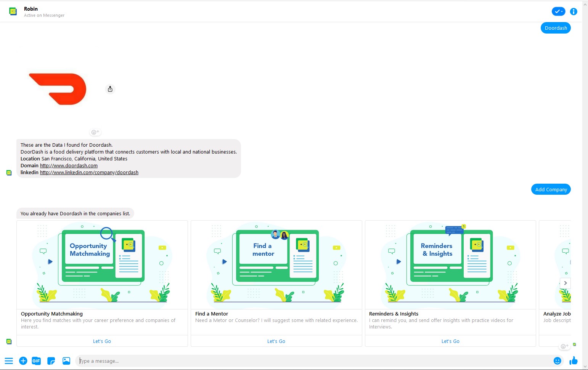The width and height of the screenshot is (588, 370).
Task: Open the emoji picker in message box
Action: (x=557, y=360)
